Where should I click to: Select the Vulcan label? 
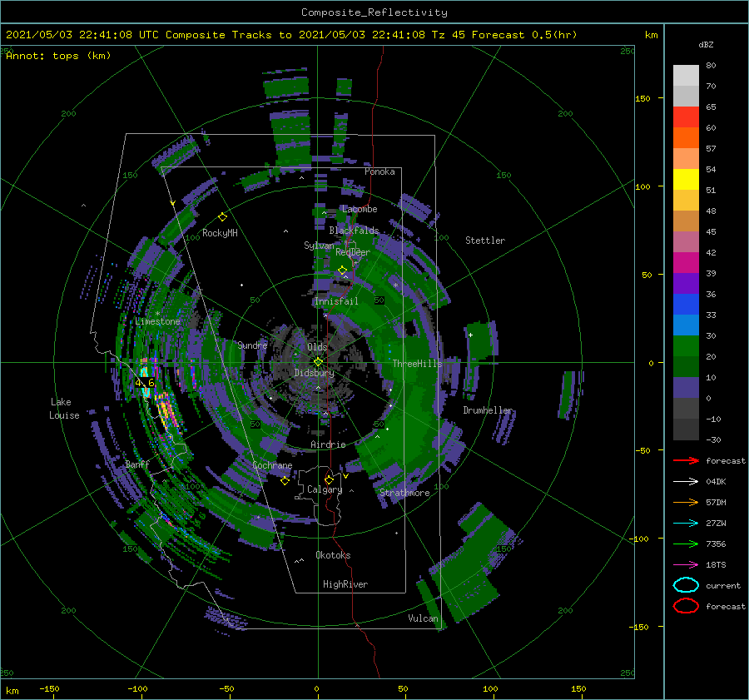423,618
